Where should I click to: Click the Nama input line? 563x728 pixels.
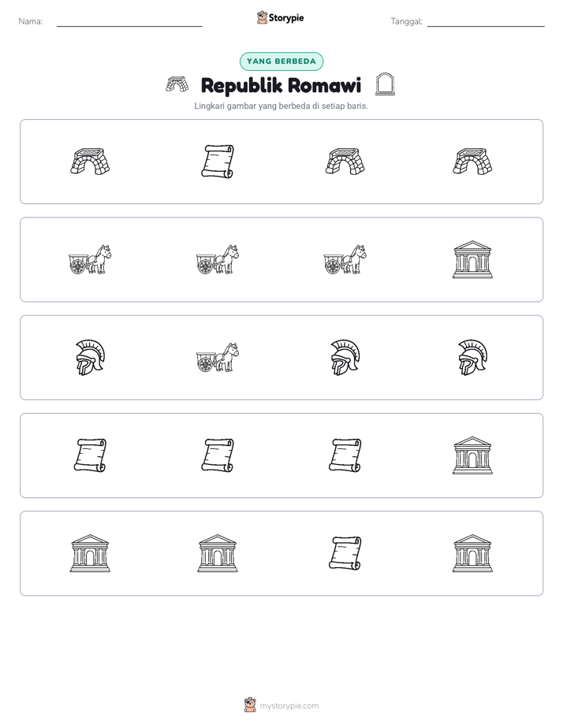coord(129,22)
